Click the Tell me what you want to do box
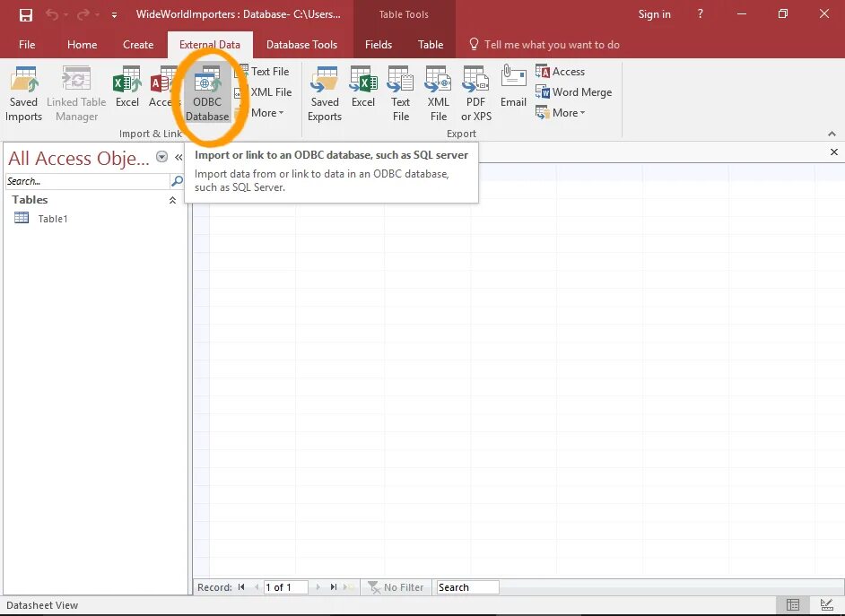 pos(544,45)
